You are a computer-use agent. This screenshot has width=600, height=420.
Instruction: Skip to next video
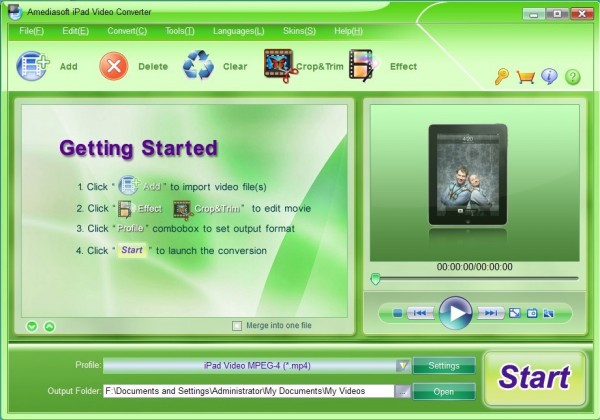pos(490,313)
